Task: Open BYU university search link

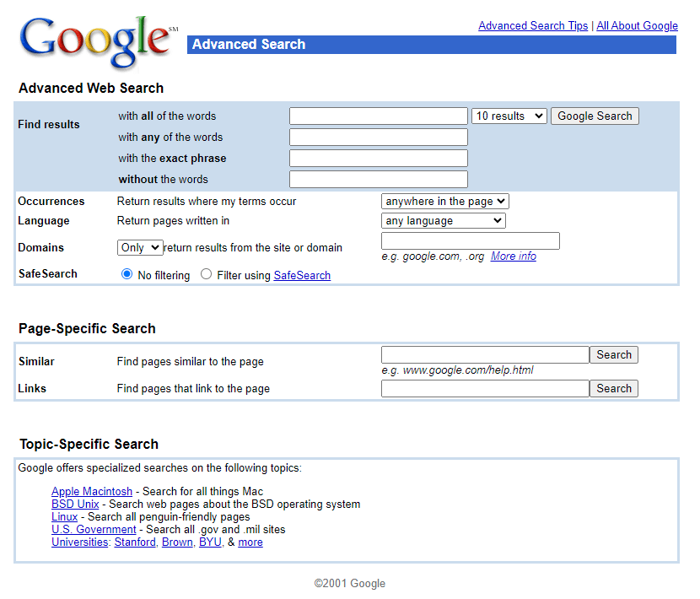Action: pos(210,542)
